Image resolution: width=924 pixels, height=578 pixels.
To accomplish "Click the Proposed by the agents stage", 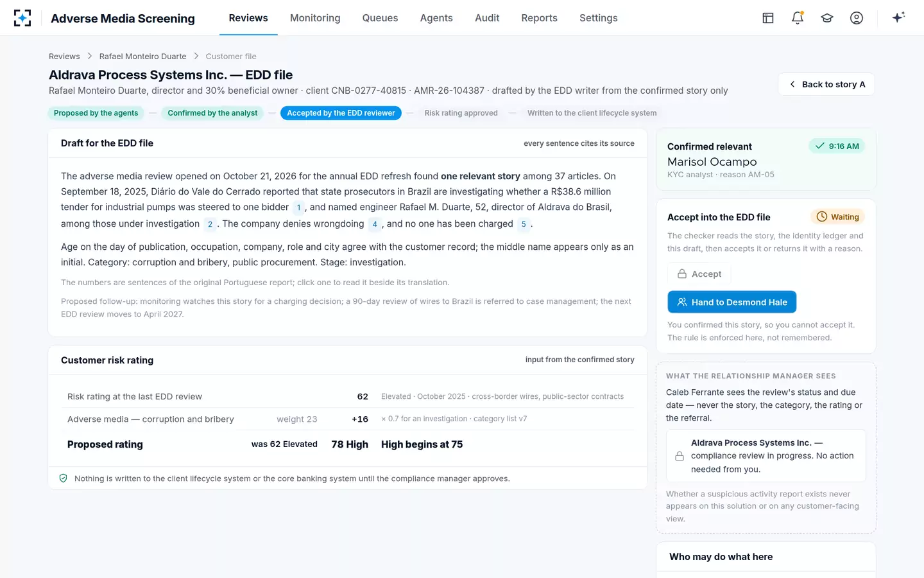I will pyautogui.click(x=96, y=113).
